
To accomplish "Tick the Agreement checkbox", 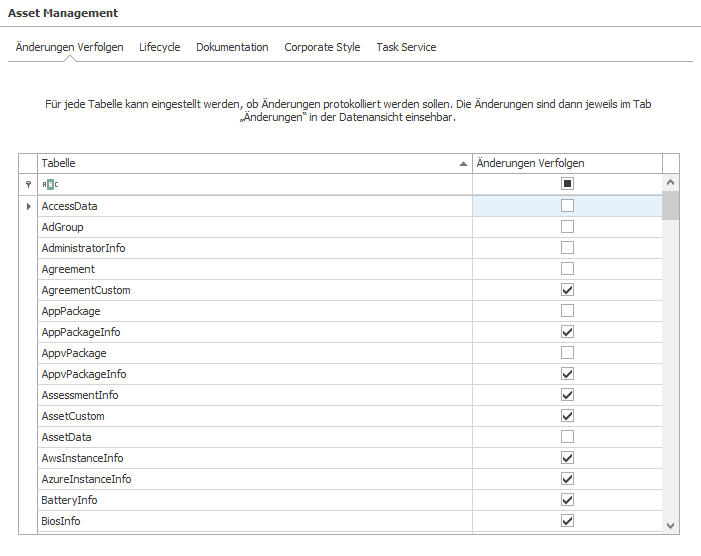I will click(x=567, y=269).
